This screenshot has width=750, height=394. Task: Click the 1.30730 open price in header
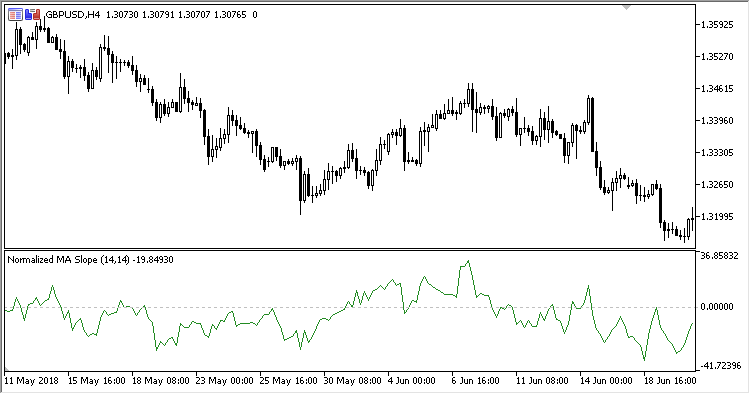click(x=122, y=15)
